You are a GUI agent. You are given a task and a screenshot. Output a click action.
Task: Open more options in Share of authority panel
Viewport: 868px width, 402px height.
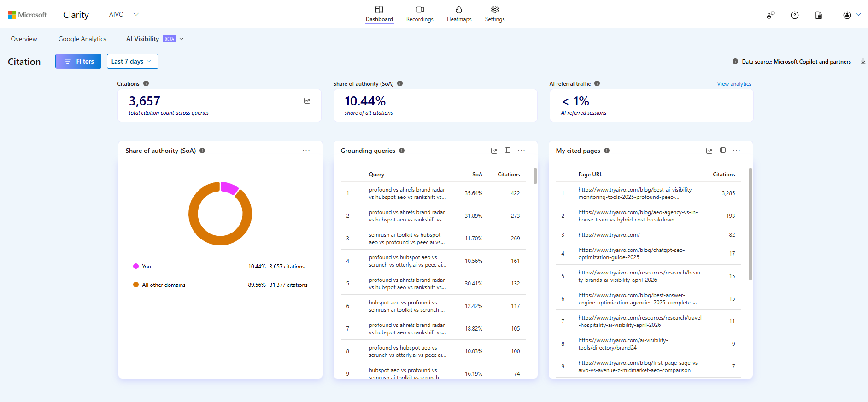click(x=306, y=150)
